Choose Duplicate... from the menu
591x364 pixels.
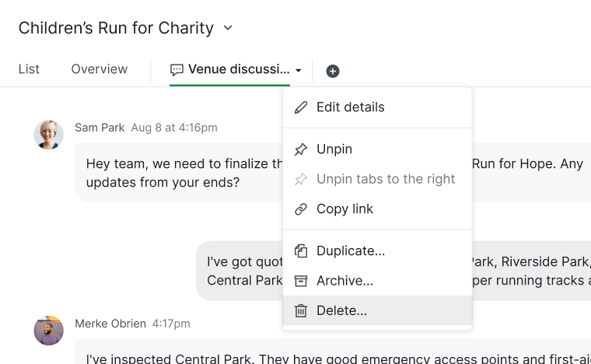pyautogui.click(x=377, y=251)
